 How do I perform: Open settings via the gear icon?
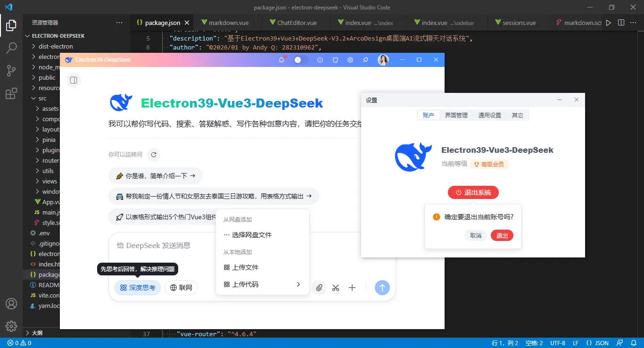[350, 60]
